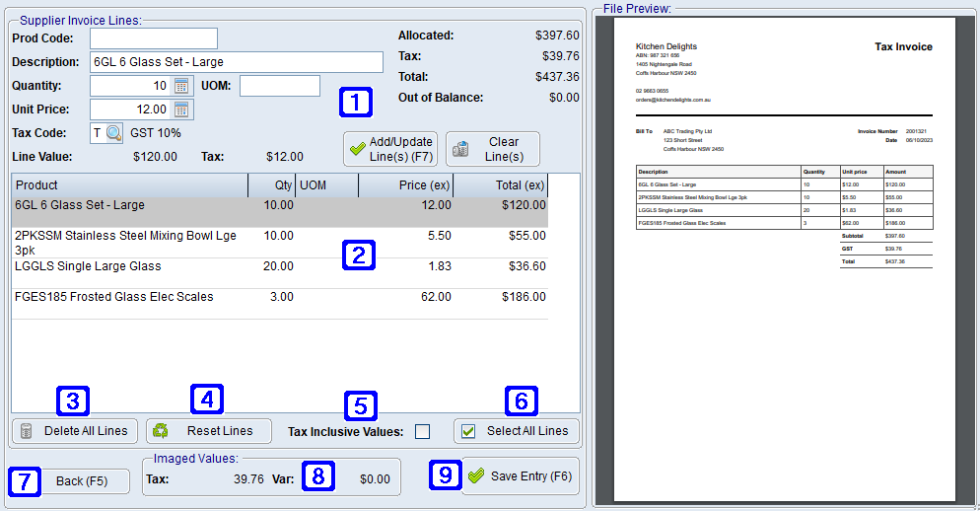Viewport: 980px width, 511px height.
Task: Focus the UOM input field
Action: pos(279,86)
